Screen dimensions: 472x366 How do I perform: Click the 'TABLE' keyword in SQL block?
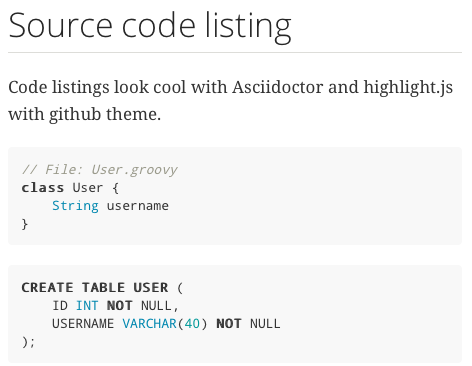point(103,288)
